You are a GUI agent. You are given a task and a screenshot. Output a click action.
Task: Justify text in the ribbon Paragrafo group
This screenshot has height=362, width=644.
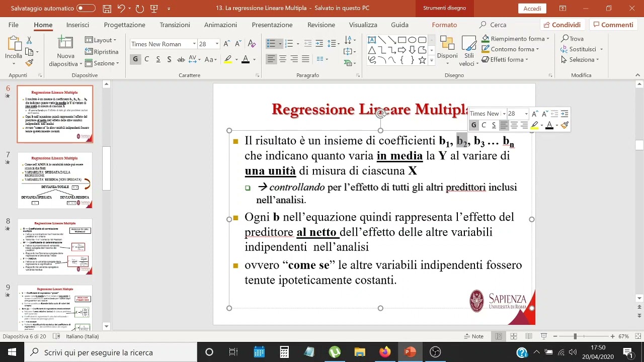click(305, 59)
